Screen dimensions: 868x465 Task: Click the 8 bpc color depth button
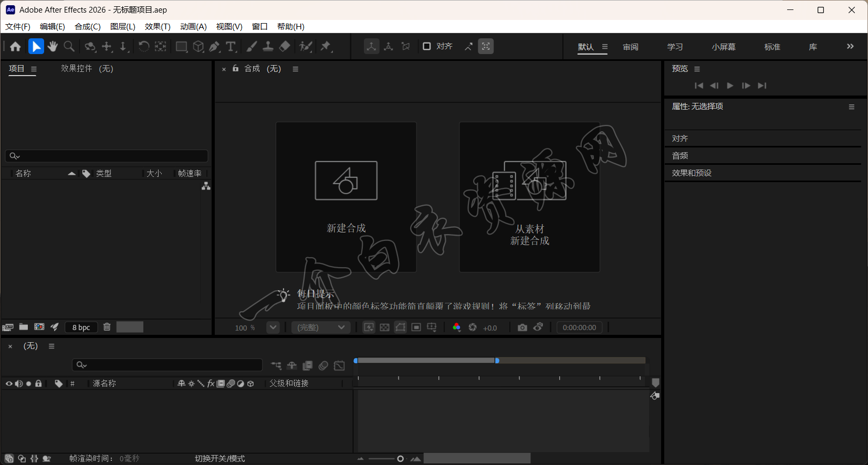tap(81, 327)
